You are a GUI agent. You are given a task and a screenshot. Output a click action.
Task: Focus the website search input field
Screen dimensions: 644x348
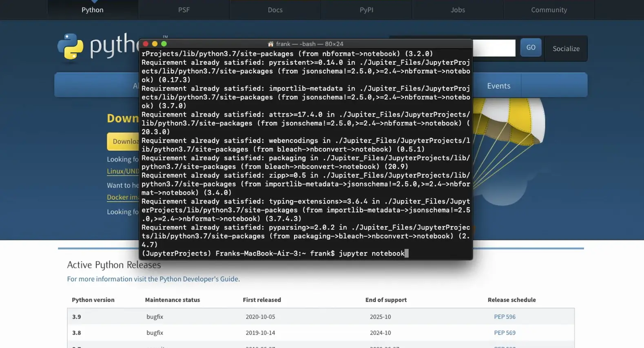[494, 48]
